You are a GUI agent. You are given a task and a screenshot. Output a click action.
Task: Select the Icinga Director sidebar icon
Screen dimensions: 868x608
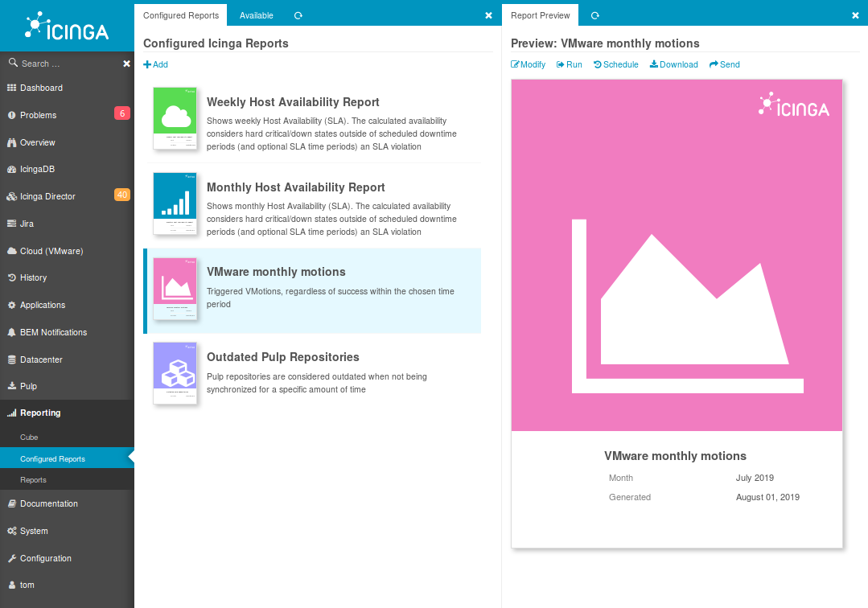tap(13, 196)
